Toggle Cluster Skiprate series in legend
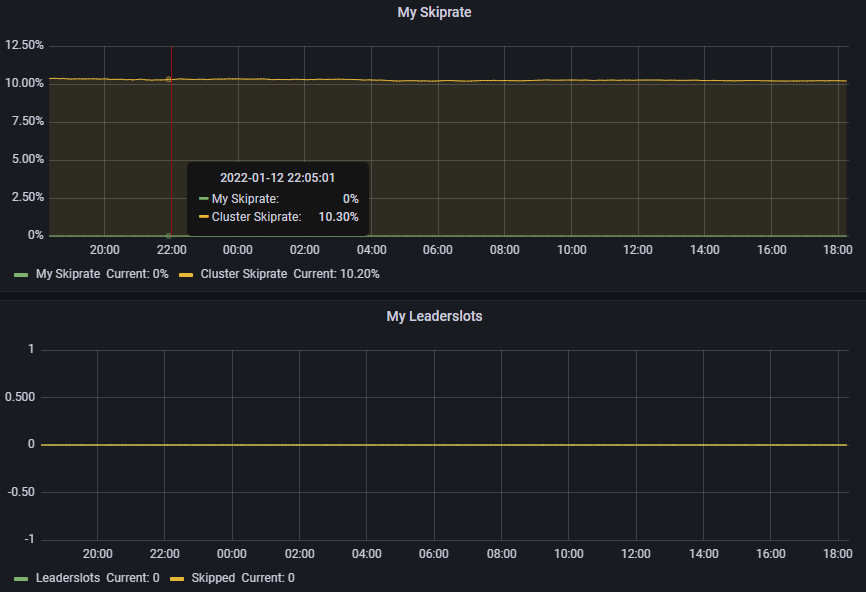This screenshot has width=866, height=592. pos(244,274)
